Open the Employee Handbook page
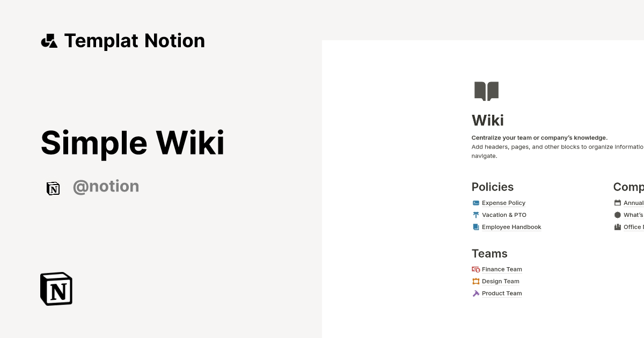644x338 pixels. coord(511,226)
